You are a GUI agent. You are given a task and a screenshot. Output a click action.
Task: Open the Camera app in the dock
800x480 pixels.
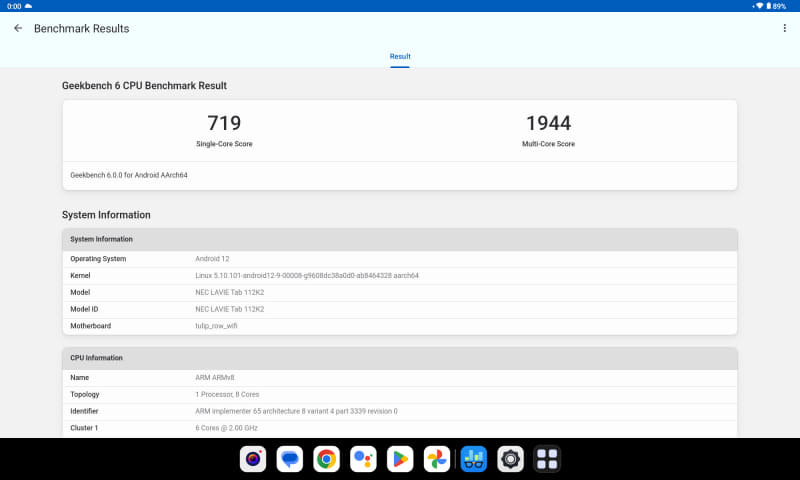click(x=253, y=459)
